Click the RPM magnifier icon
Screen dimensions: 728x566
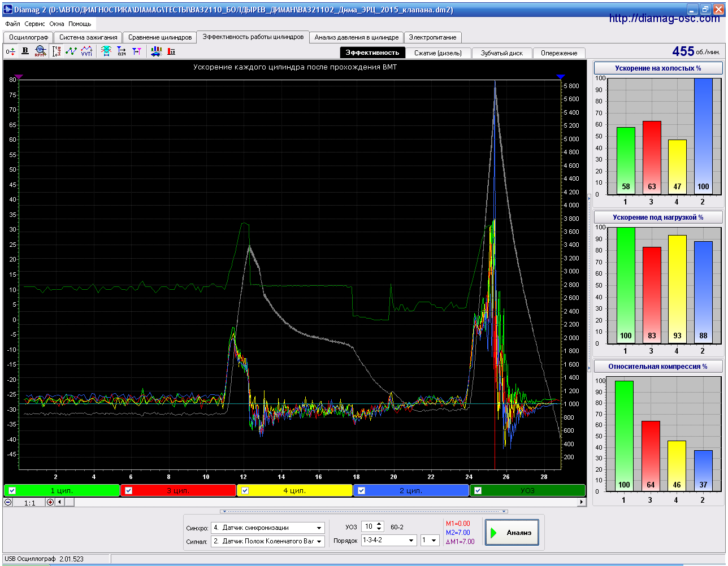(x=40, y=51)
